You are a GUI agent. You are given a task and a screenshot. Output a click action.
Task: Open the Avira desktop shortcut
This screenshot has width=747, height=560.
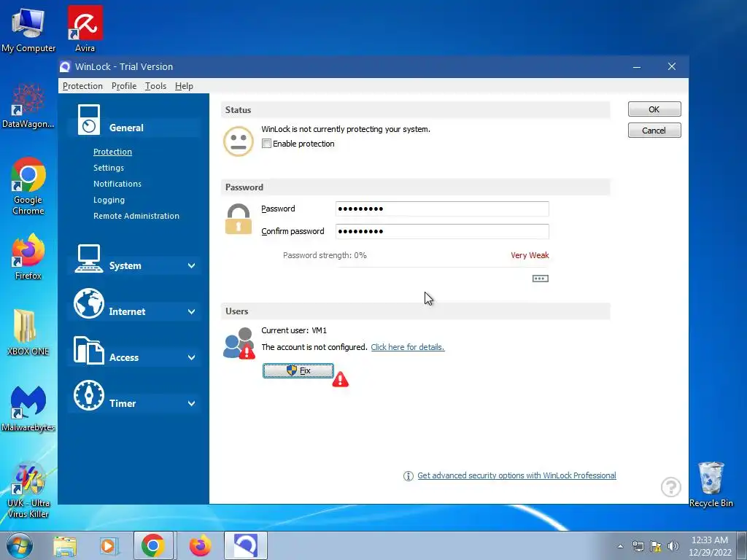[x=85, y=28]
